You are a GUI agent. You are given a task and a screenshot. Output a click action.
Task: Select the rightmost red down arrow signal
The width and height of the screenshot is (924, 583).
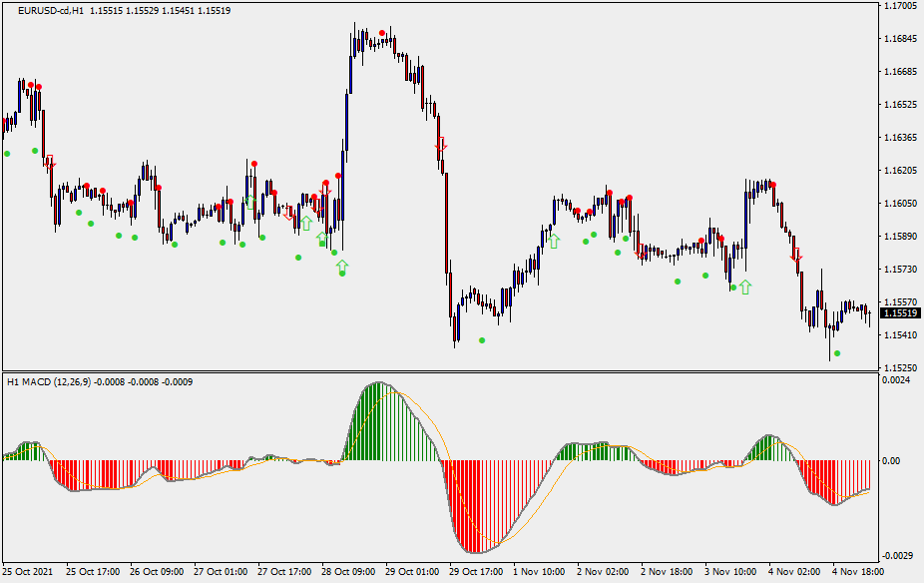click(x=795, y=255)
